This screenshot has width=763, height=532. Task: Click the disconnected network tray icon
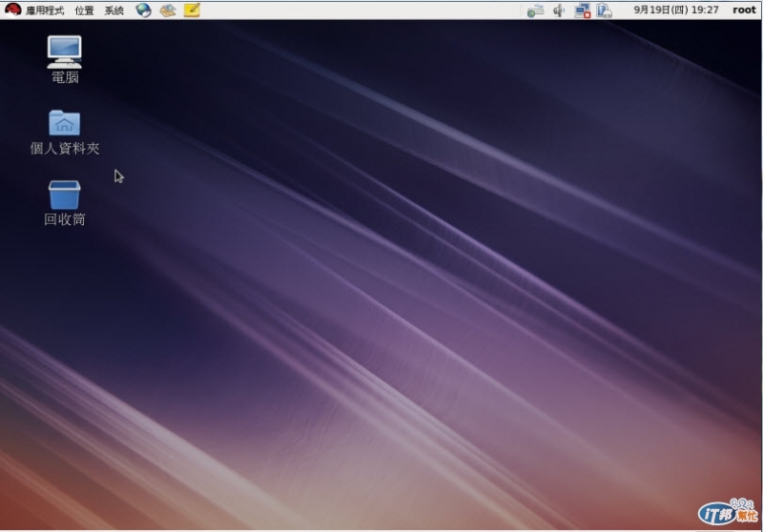[582, 10]
